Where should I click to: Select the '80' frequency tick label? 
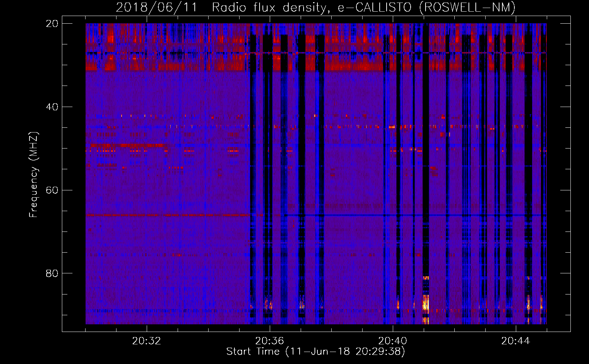pos(52,273)
